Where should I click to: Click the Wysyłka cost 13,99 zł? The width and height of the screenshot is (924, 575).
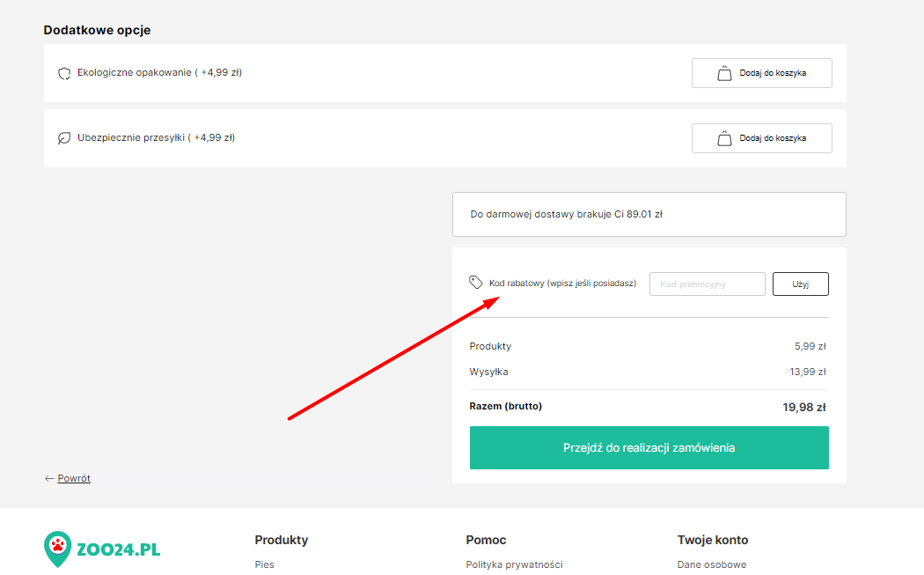[x=807, y=372]
